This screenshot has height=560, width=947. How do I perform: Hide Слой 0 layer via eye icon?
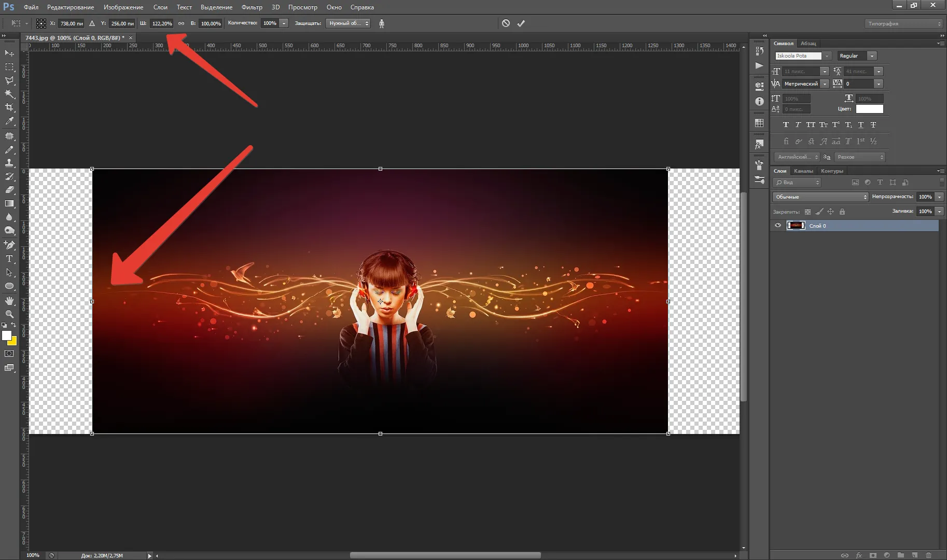pyautogui.click(x=777, y=226)
